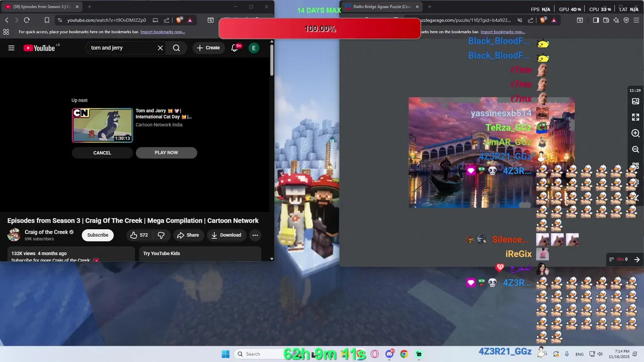
Task: Open 'Tom and Jerry International Cat Day' title
Action: click(164, 114)
